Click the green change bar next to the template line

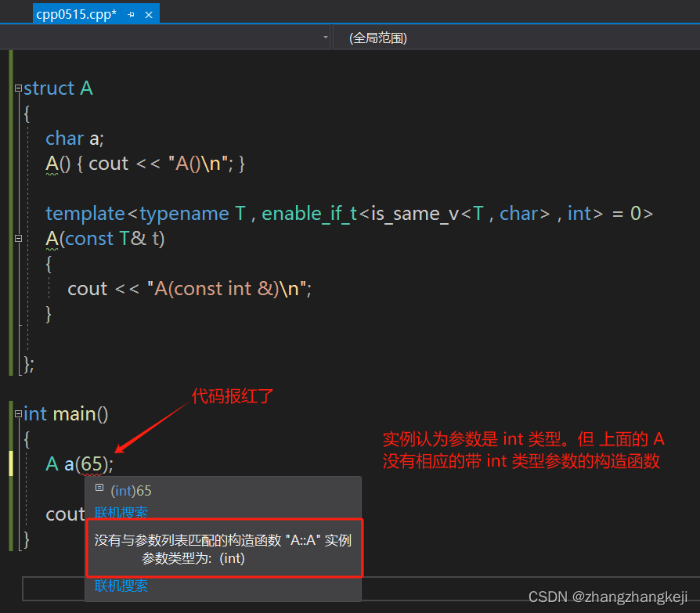pos(10,213)
